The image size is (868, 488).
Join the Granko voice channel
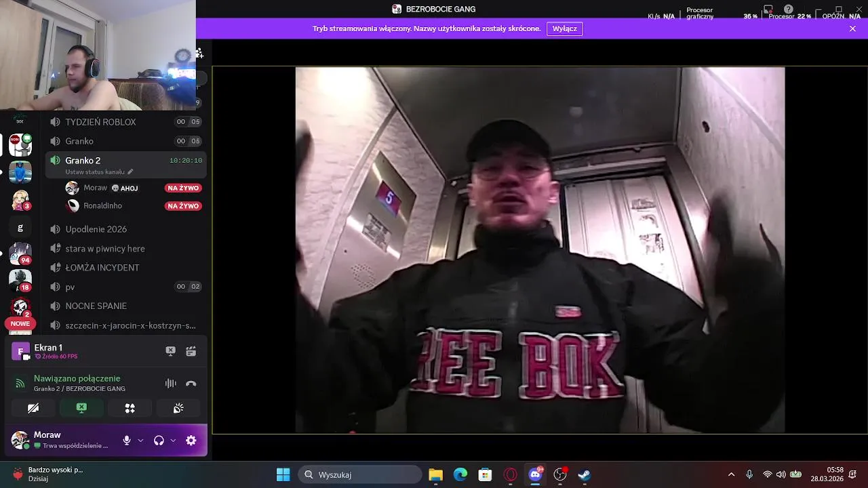tap(125, 141)
